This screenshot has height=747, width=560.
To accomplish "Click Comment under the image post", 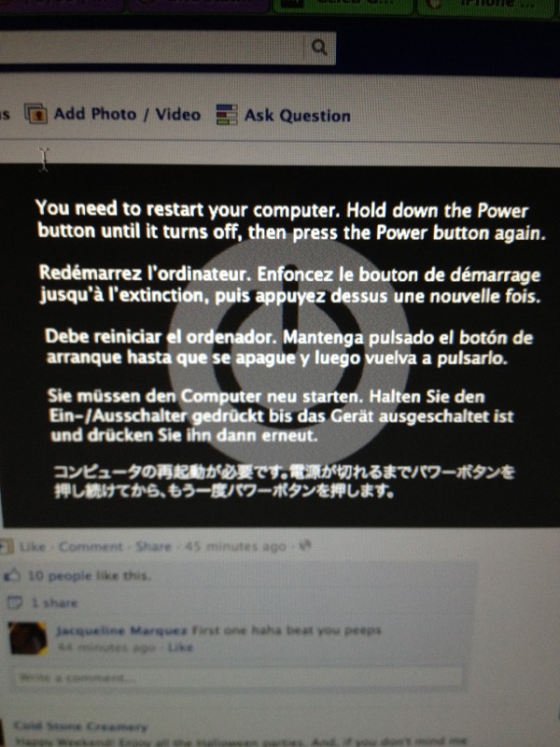I will point(91,546).
